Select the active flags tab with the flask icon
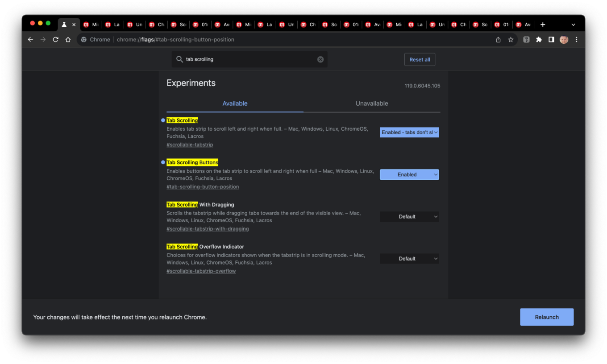The width and height of the screenshot is (607, 364). (64, 25)
